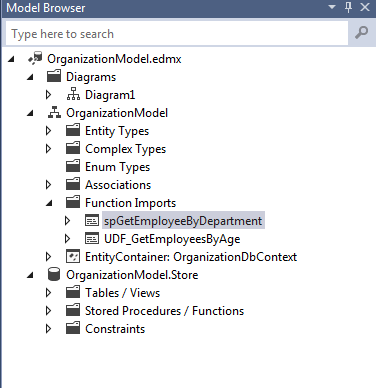Select the Diagrams label
376x388 pixels.
click(91, 77)
